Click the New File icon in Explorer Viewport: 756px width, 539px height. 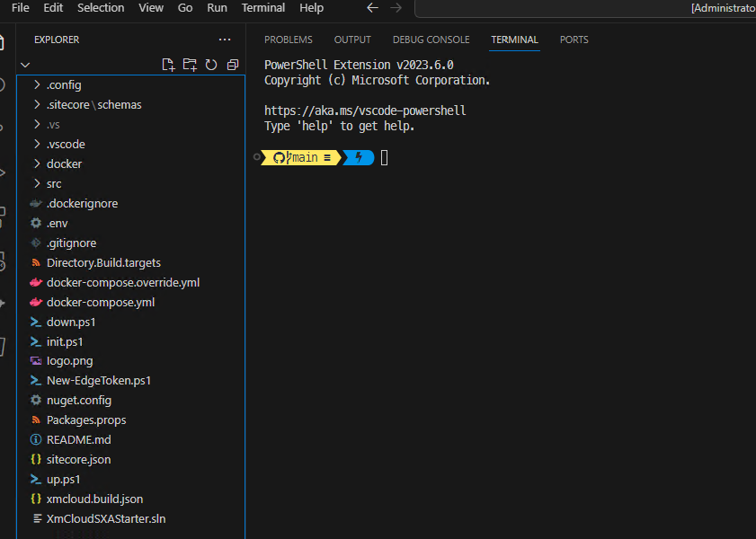coord(168,65)
